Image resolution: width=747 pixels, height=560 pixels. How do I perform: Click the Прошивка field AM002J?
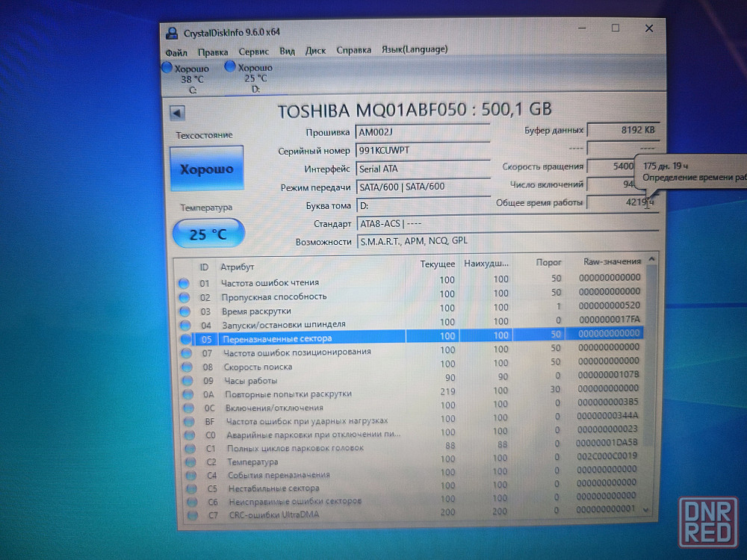[423, 132]
